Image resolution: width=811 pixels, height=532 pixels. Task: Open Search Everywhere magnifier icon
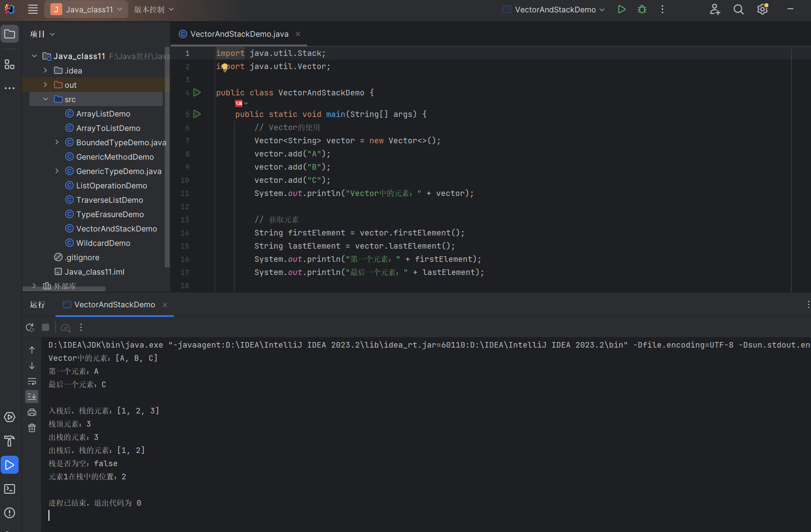point(738,9)
